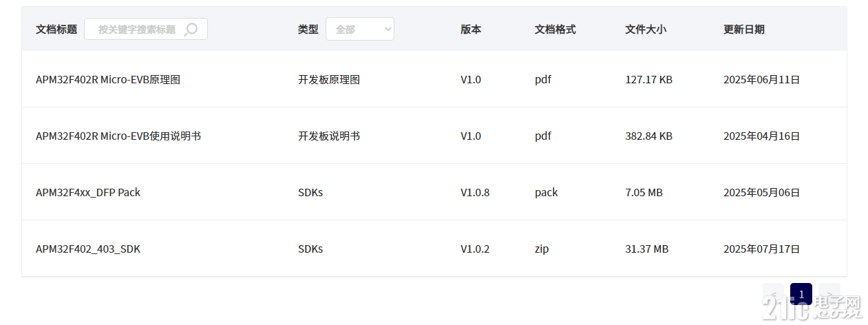Click the 文件大小 column header

point(646,30)
